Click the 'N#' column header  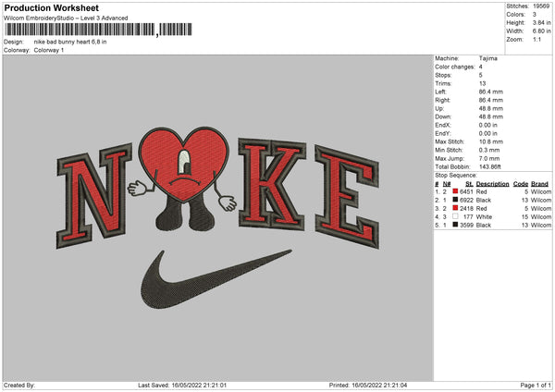click(x=447, y=184)
